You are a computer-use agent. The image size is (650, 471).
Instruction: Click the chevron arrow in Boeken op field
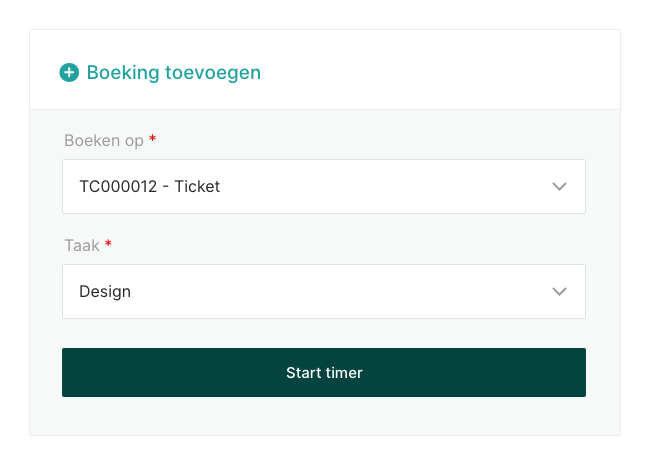pyautogui.click(x=559, y=186)
